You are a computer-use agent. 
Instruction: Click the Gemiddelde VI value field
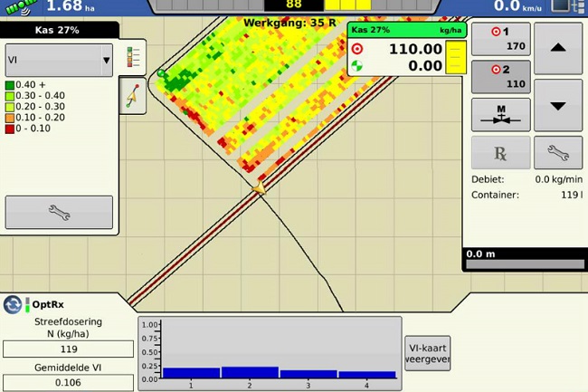click(x=68, y=382)
